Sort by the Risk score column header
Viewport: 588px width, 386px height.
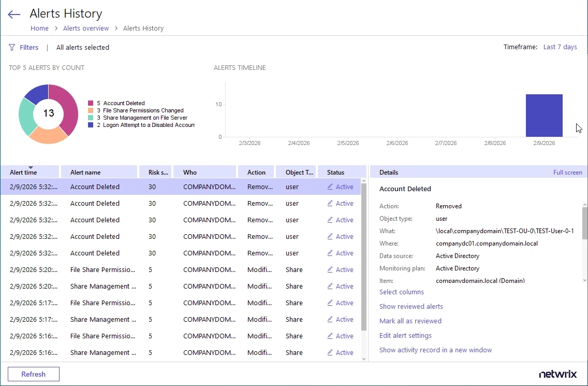tap(158, 173)
